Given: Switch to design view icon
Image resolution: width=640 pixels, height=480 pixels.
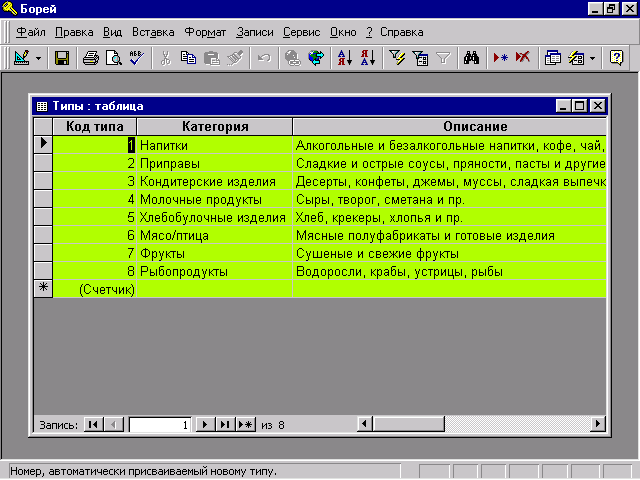Looking at the screenshot, I should [22, 58].
